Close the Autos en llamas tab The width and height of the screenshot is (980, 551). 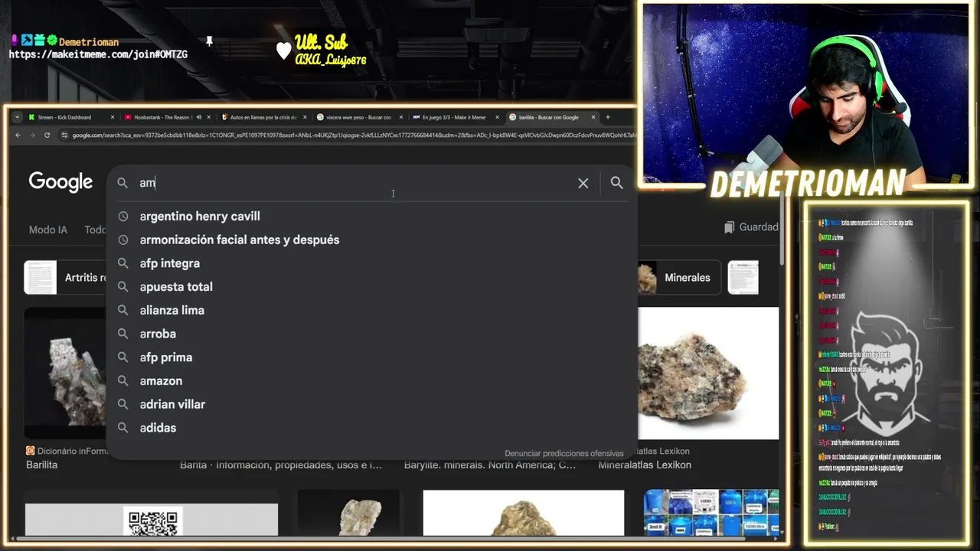pos(305,117)
